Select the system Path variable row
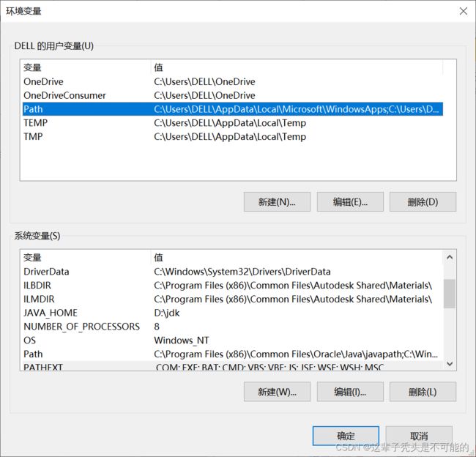Screen dimensions: 476x457 (x=33, y=354)
